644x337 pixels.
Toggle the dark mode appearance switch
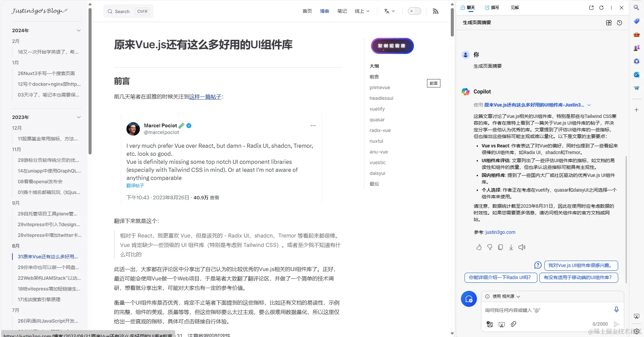(x=414, y=11)
